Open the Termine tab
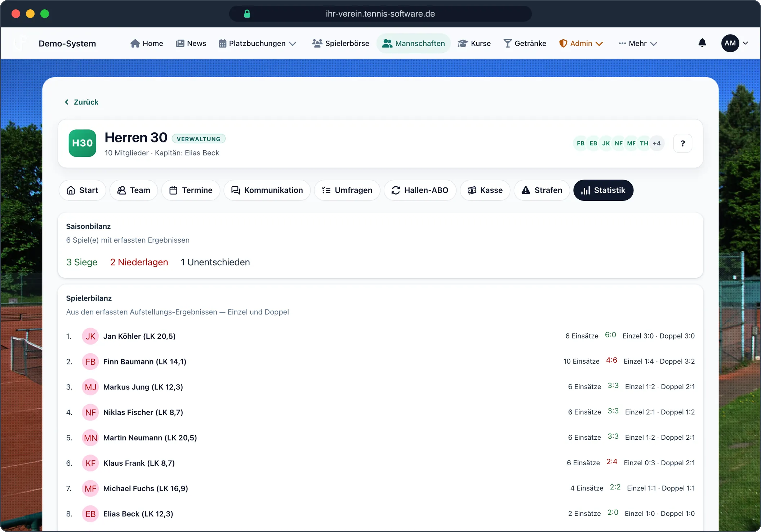The image size is (761, 532). (x=191, y=190)
